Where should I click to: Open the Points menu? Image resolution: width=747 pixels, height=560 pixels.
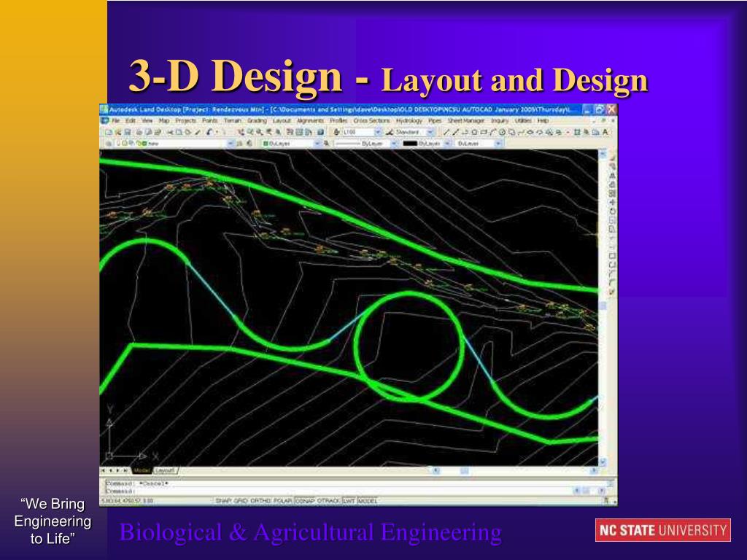click(x=209, y=121)
